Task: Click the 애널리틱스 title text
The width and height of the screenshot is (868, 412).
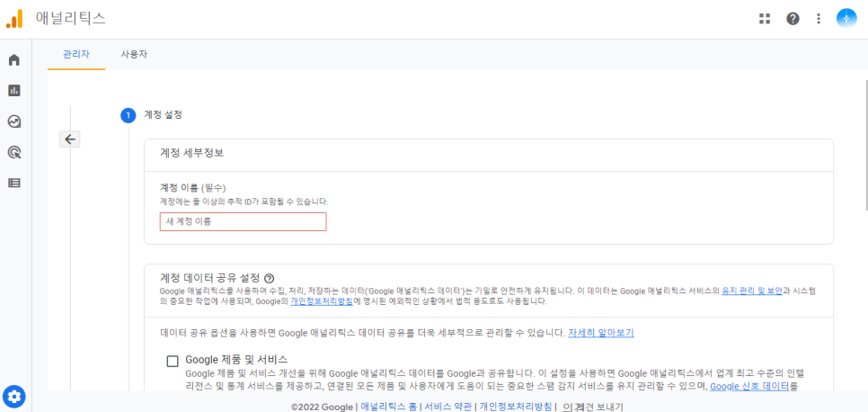Action: tap(71, 18)
